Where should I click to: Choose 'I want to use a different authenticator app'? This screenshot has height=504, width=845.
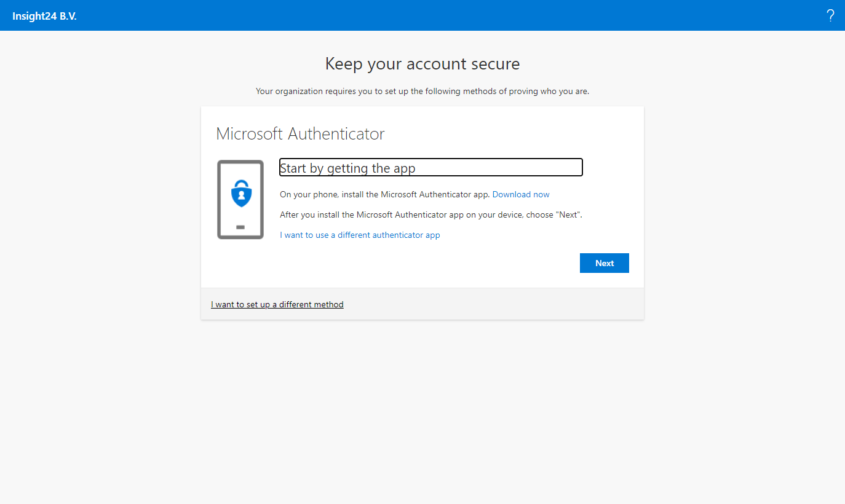point(360,235)
